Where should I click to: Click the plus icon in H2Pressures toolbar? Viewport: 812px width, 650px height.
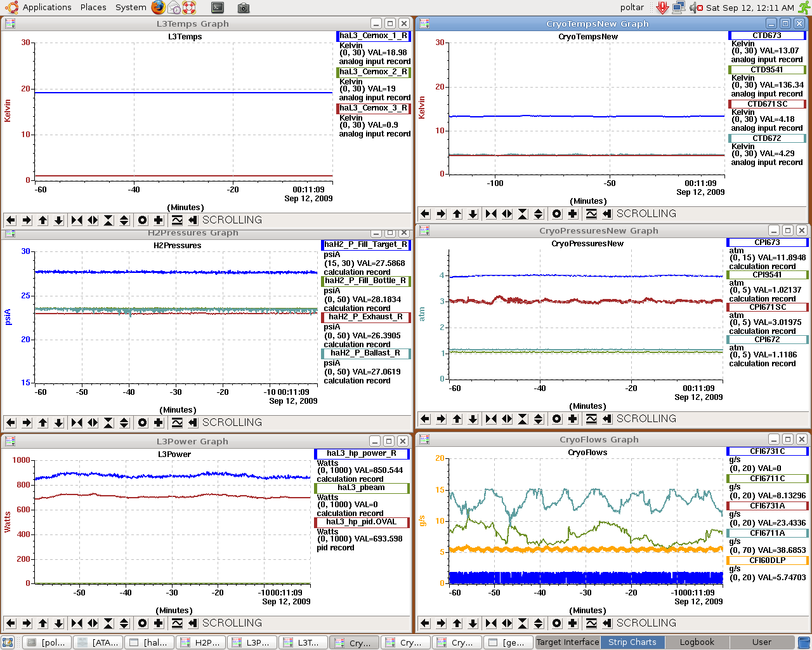click(159, 423)
